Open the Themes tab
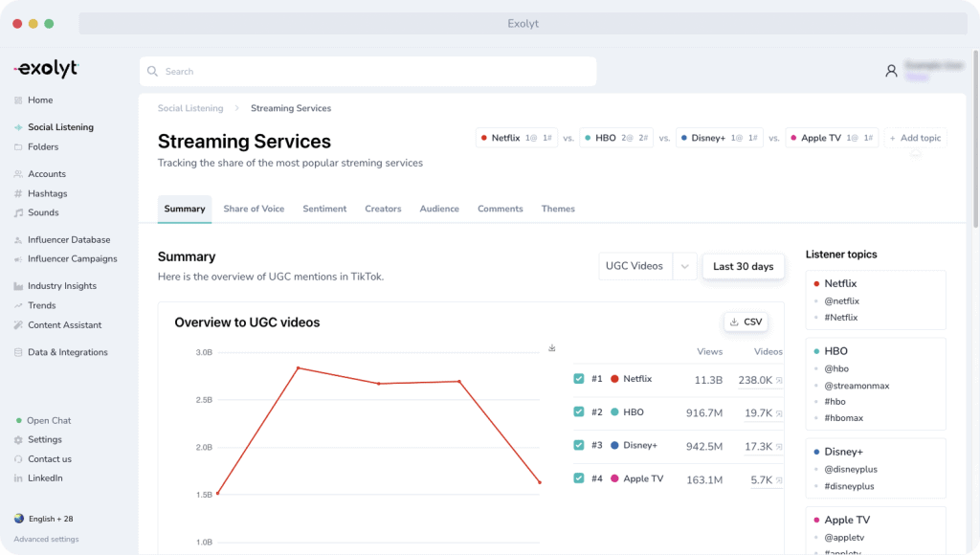 click(x=558, y=209)
